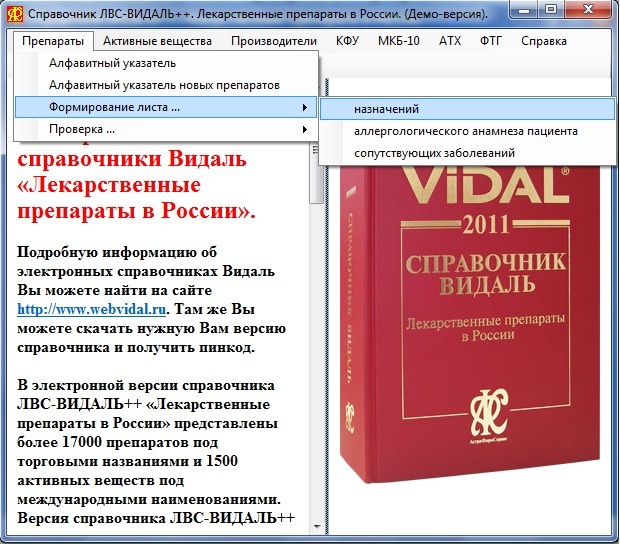The height and width of the screenshot is (544, 620).
Task: Click the red heading 'справочники Видаль'
Action: click(132, 159)
